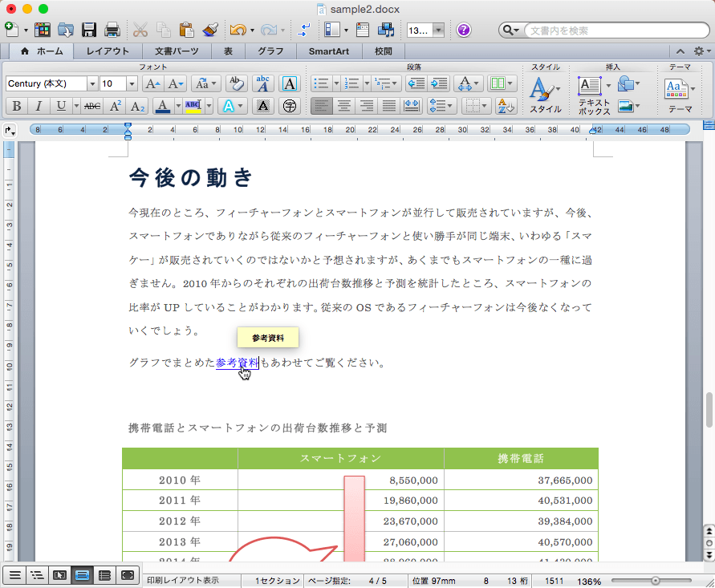Open the change case dropdown

point(205,83)
